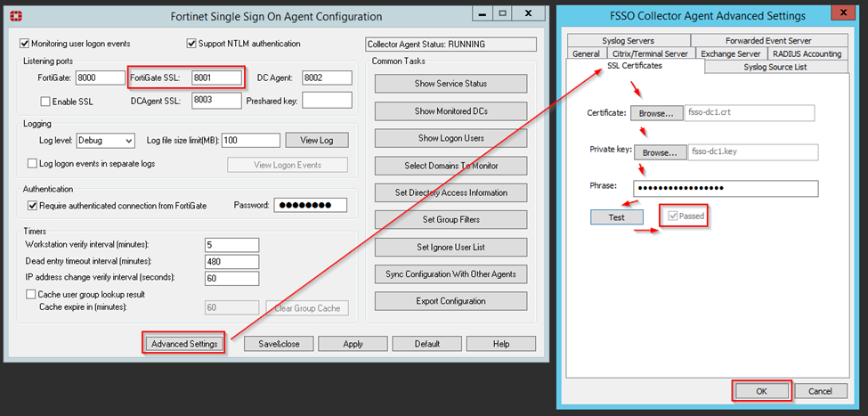868x416 pixels.
Task: Browse for the Private key file
Action: (660, 152)
